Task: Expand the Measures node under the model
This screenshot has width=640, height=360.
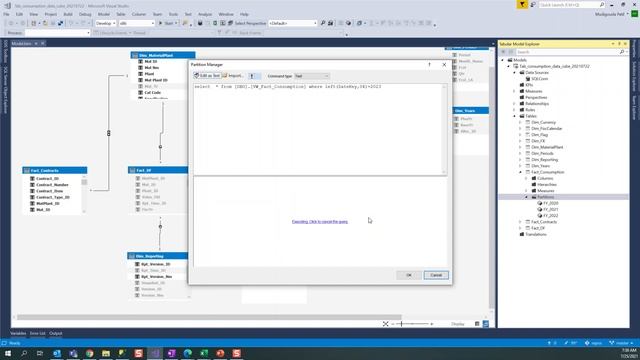Action: tap(515, 91)
